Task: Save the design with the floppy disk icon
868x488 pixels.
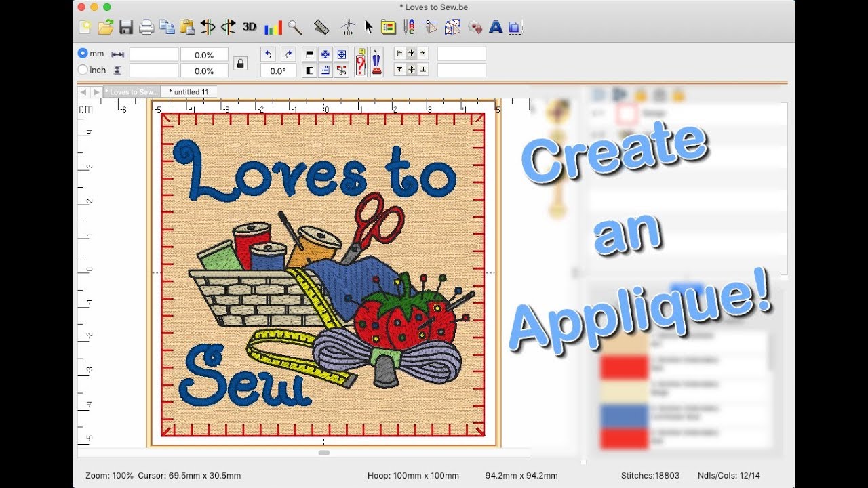Action: 126,27
